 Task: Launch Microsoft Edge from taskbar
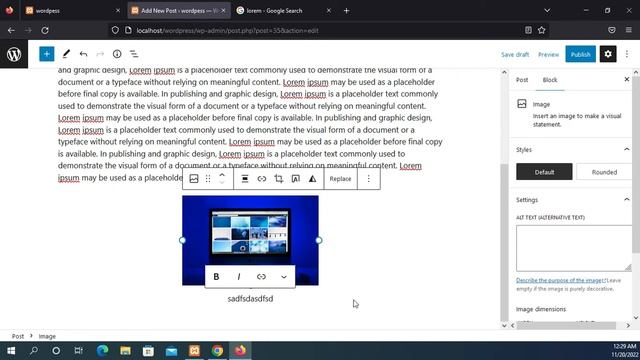tap(102, 351)
